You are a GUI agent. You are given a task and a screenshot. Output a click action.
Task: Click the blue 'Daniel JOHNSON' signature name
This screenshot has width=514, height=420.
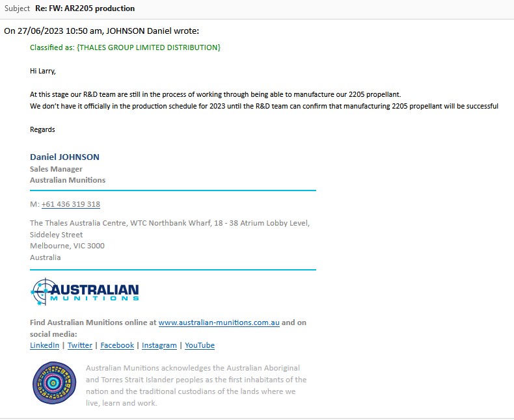[64, 157]
